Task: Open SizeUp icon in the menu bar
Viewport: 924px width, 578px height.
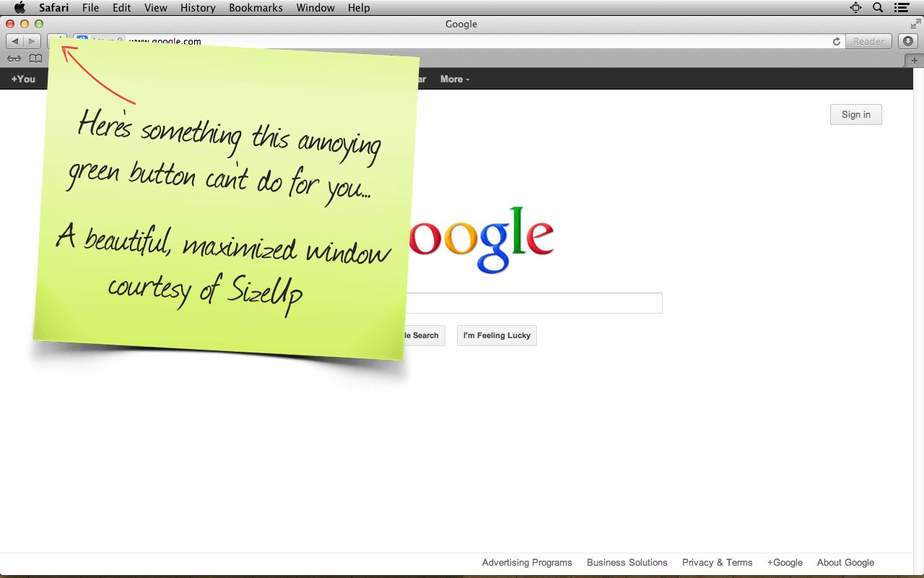Action: (x=856, y=8)
